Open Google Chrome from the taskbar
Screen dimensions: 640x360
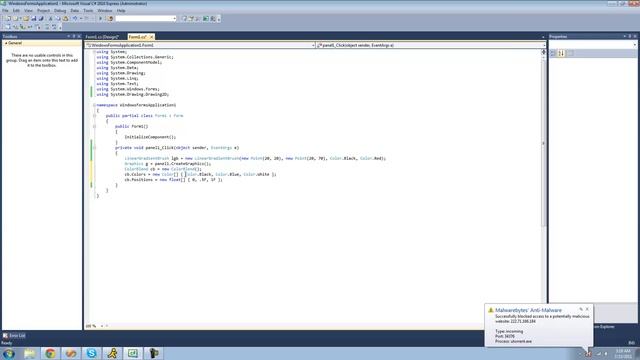[x=50, y=353]
